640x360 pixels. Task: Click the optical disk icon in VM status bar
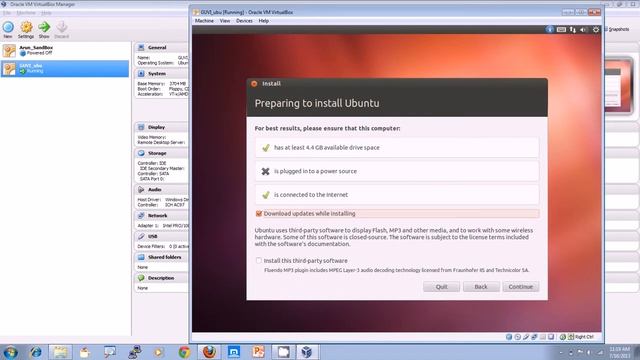518,337
